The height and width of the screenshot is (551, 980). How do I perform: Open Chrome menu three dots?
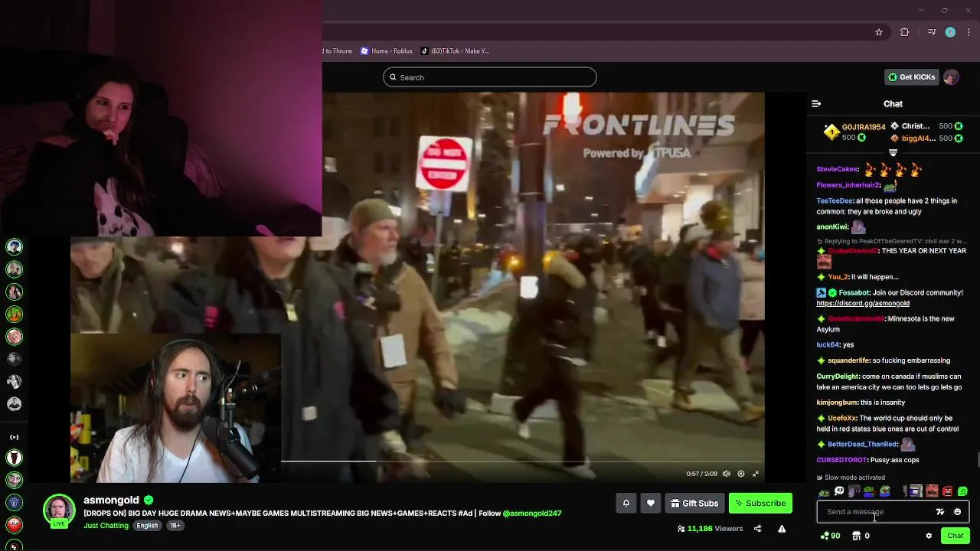pyautogui.click(x=968, y=32)
